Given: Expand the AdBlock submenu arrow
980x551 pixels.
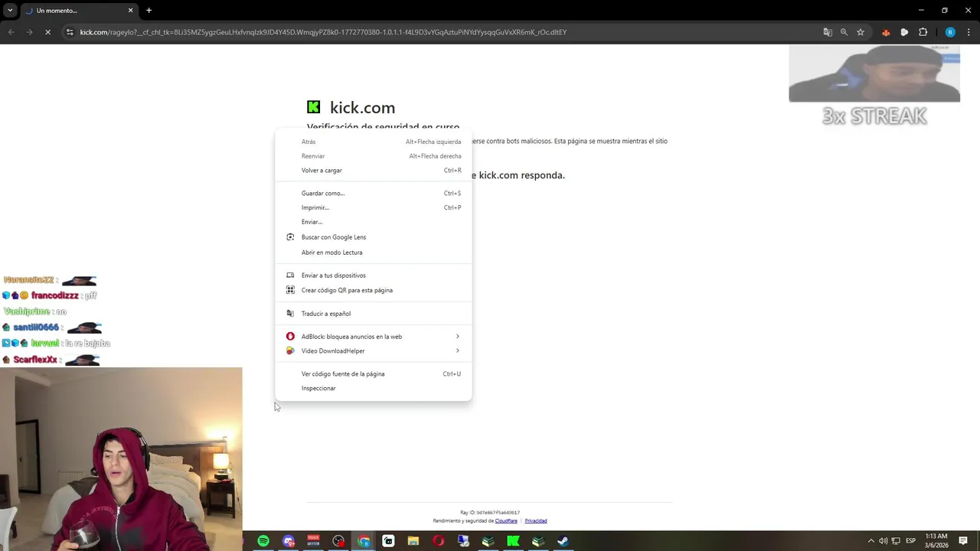Looking at the screenshot, I should (x=458, y=337).
